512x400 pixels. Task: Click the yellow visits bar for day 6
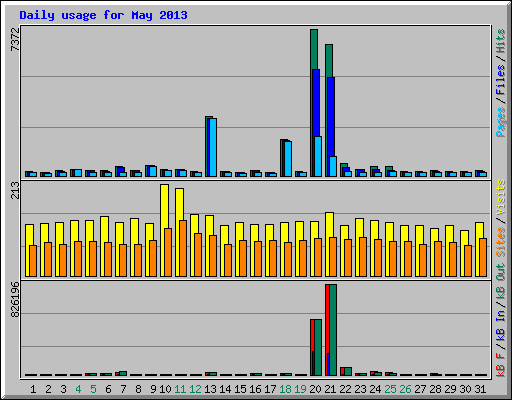104,229
